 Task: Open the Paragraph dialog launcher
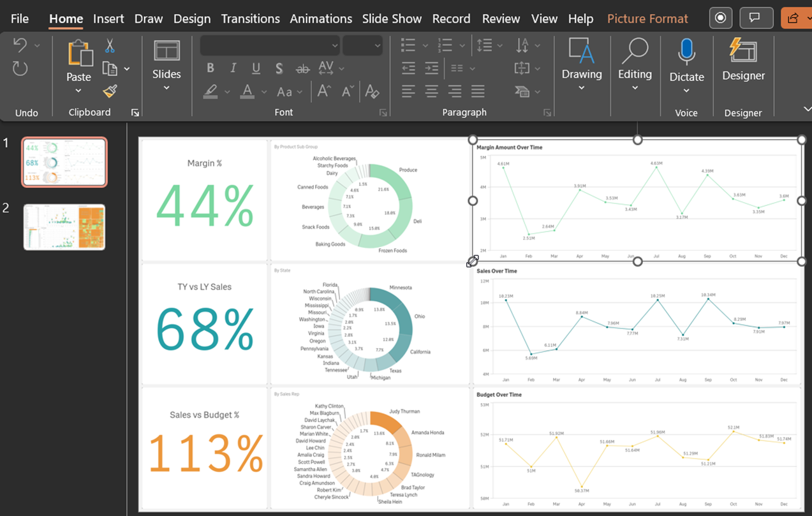(x=547, y=113)
